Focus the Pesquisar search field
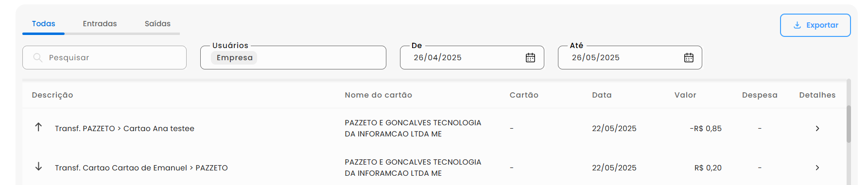 click(x=104, y=58)
